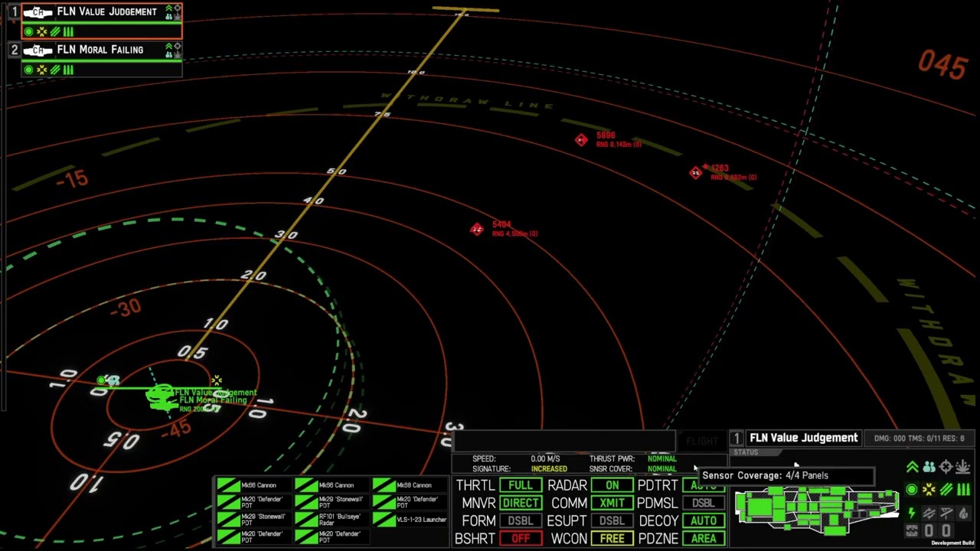Select FLN Value Judgement in the fleet list
Image resolution: width=980 pixels, height=551 pixels.
click(x=101, y=21)
